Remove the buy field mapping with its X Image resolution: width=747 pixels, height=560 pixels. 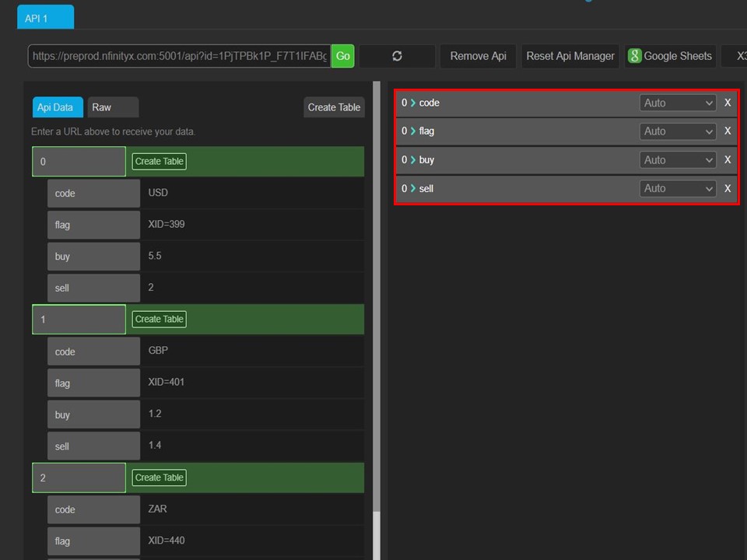point(728,159)
